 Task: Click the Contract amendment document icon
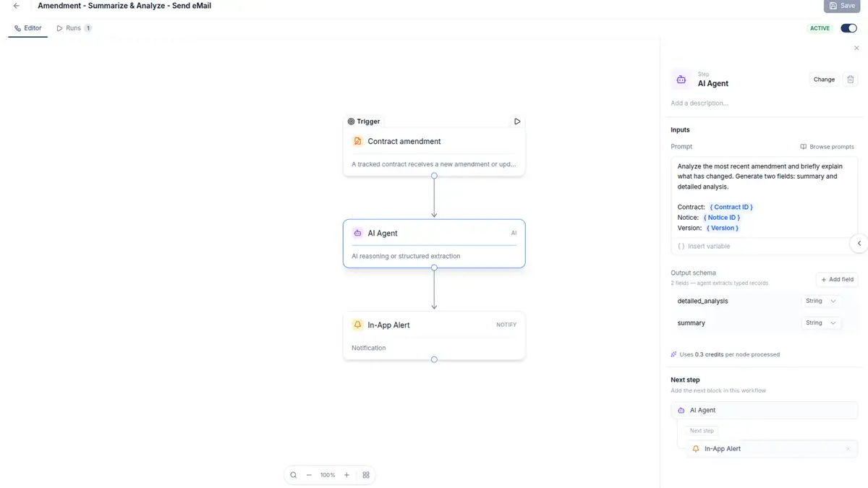(357, 141)
